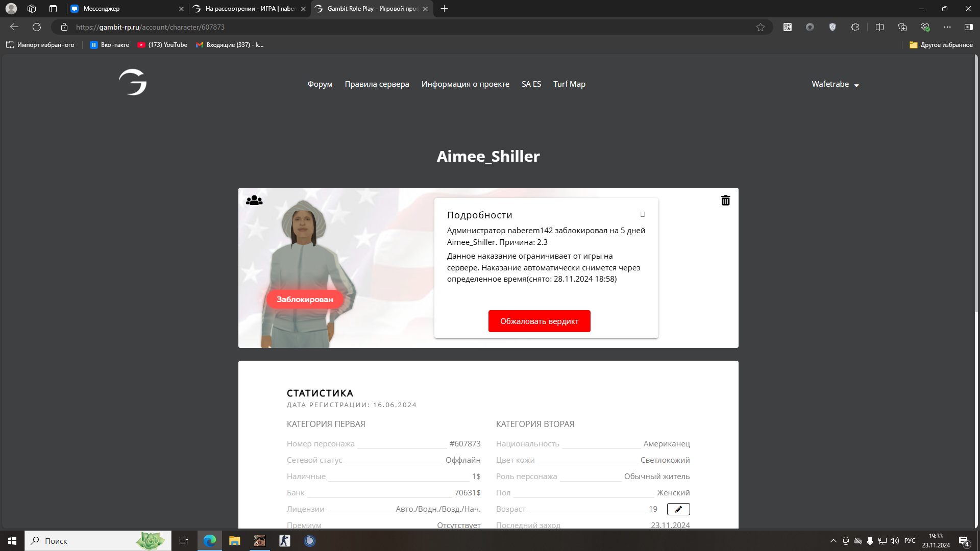Click the pencil edit age icon

tap(678, 509)
